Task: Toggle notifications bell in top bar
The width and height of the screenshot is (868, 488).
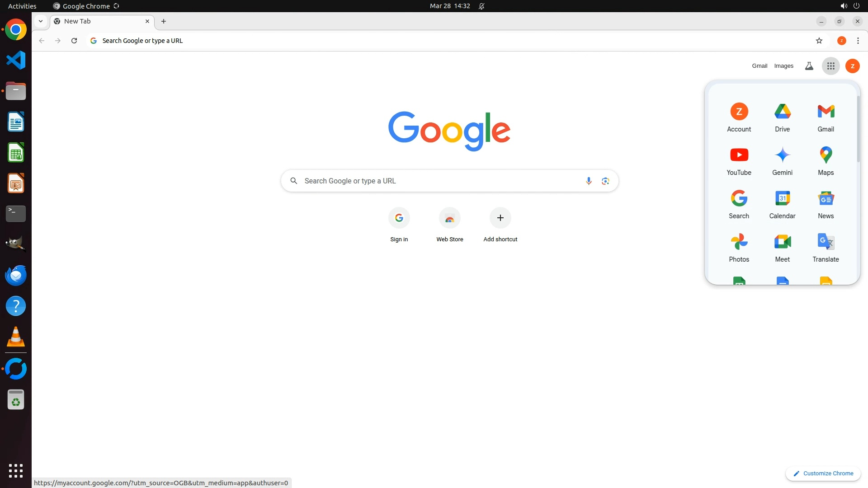Action: pos(481,6)
